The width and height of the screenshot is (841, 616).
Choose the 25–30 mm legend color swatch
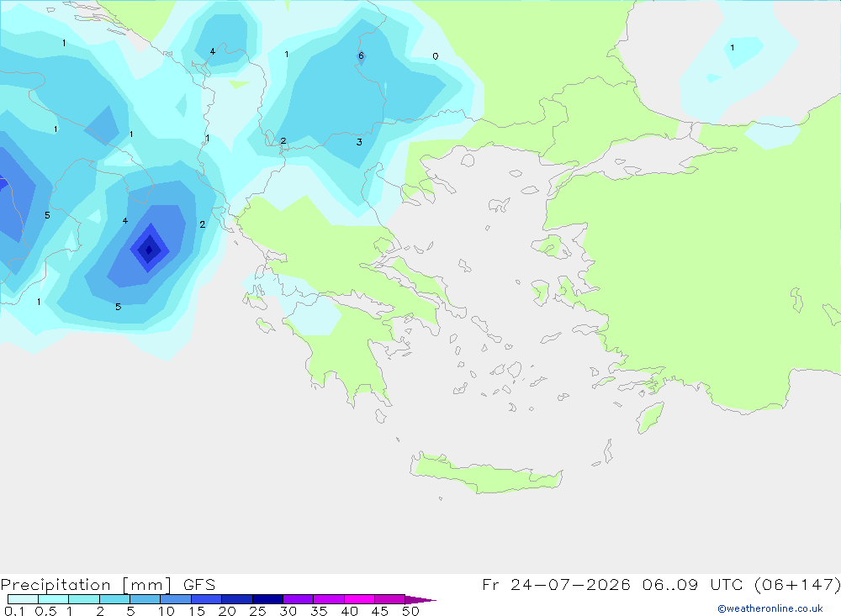(267, 599)
